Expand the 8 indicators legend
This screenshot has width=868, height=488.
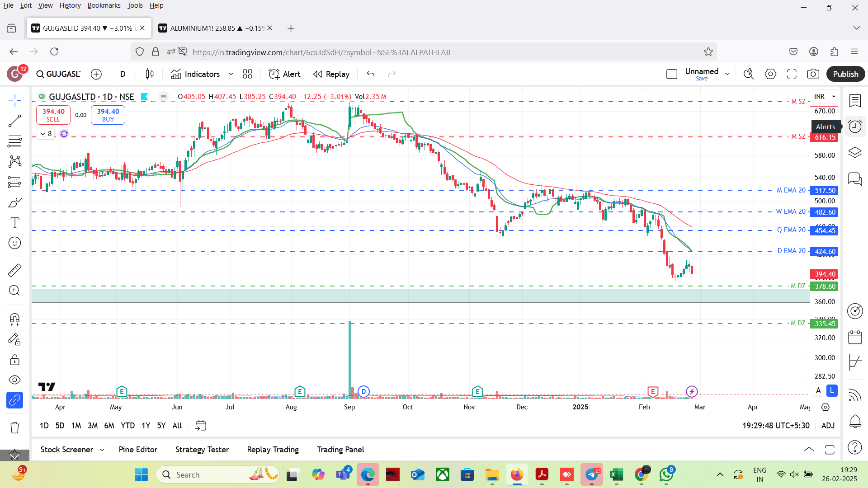pyautogui.click(x=46, y=134)
